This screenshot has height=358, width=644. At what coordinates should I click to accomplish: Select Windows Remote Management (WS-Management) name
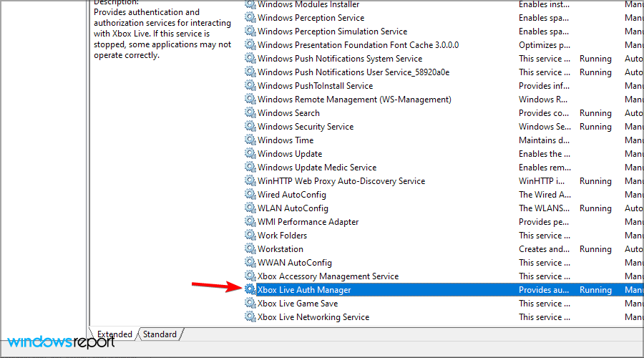click(x=354, y=100)
